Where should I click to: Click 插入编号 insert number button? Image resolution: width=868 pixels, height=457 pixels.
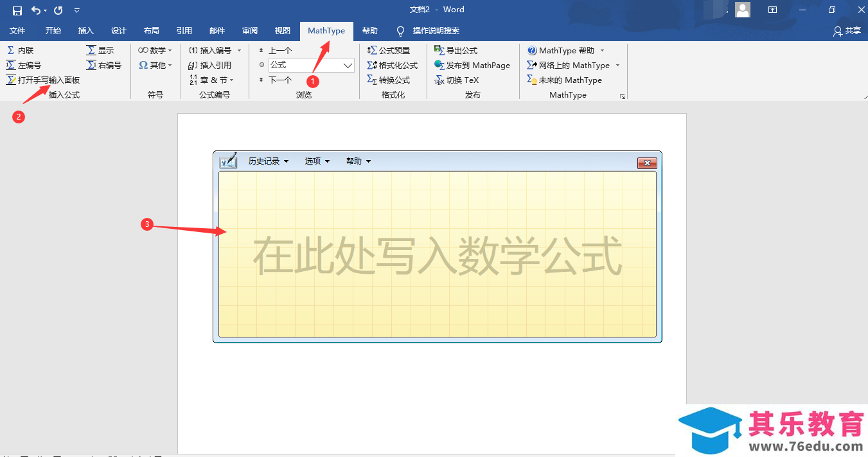211,50
